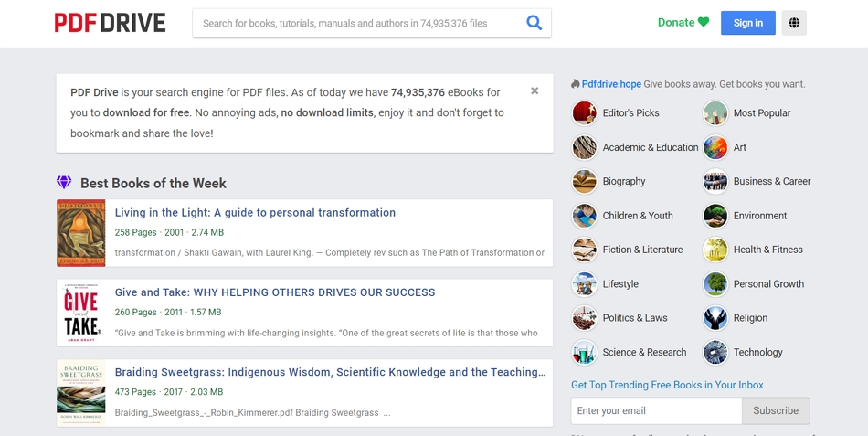Click the Donate heart link
868x436 pixels.
coord(683,23)
